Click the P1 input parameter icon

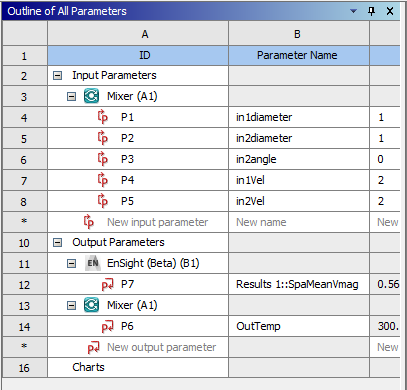103,117
